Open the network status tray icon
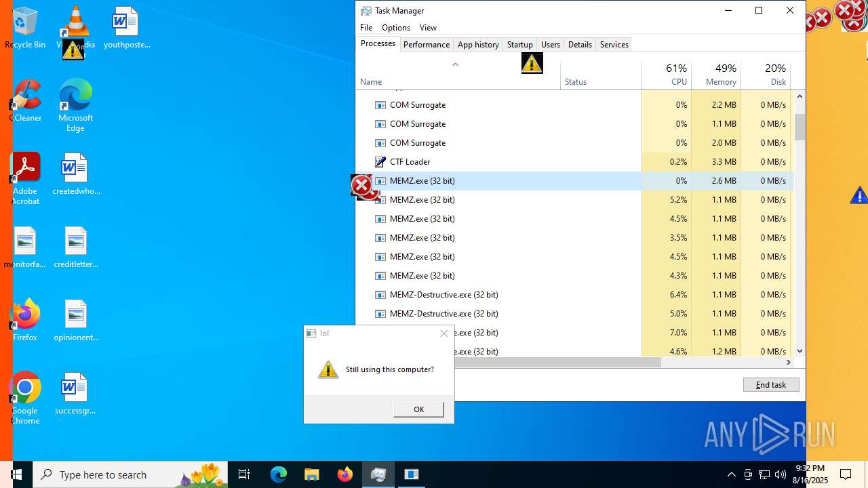Screen dimensions: 868x488 click(x=764, y=474)
